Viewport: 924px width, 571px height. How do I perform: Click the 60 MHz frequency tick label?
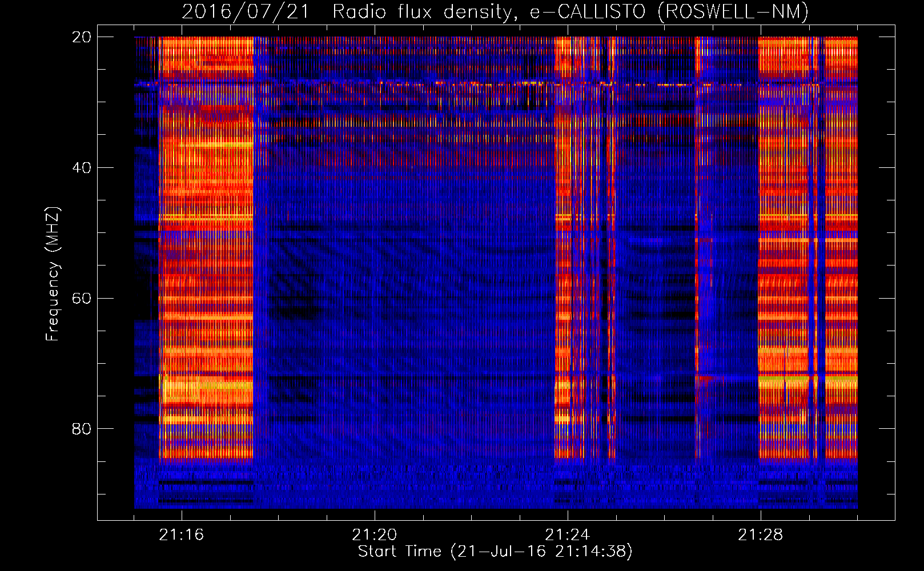click(x=82, y=299)
